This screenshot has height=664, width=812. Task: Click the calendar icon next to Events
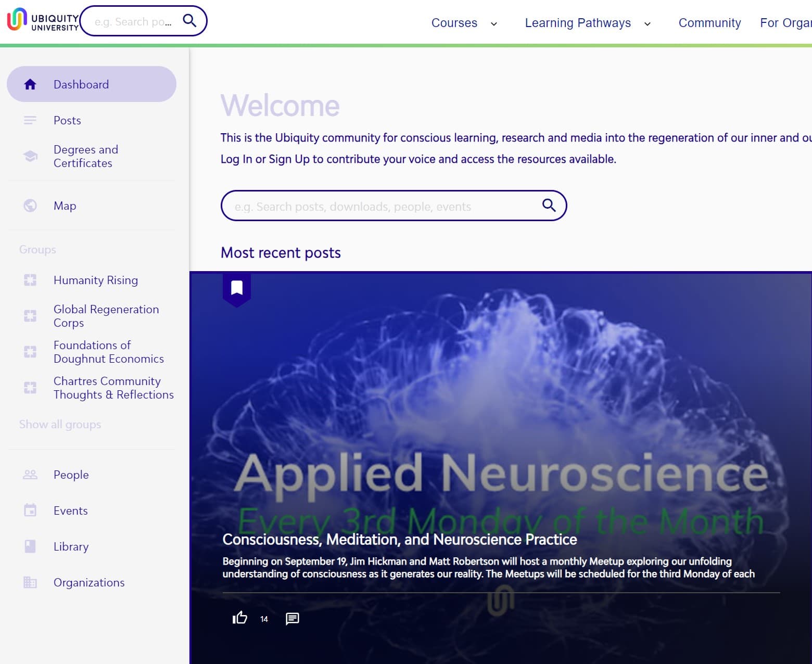pyautogui.click(x=30, y=510)
